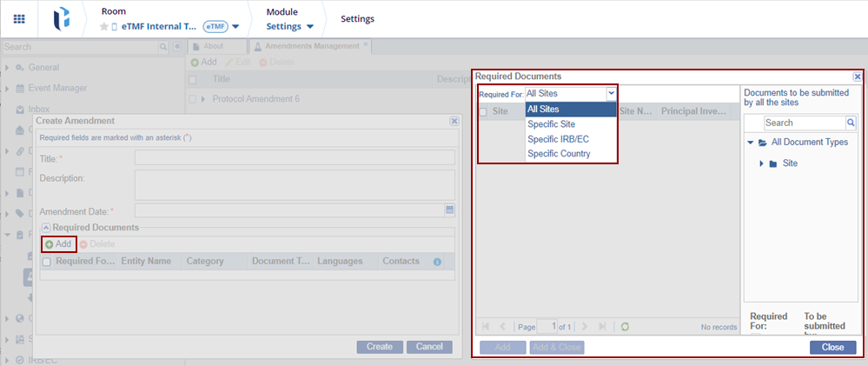Select Specific IRB/EC from the list

[558, 139]
